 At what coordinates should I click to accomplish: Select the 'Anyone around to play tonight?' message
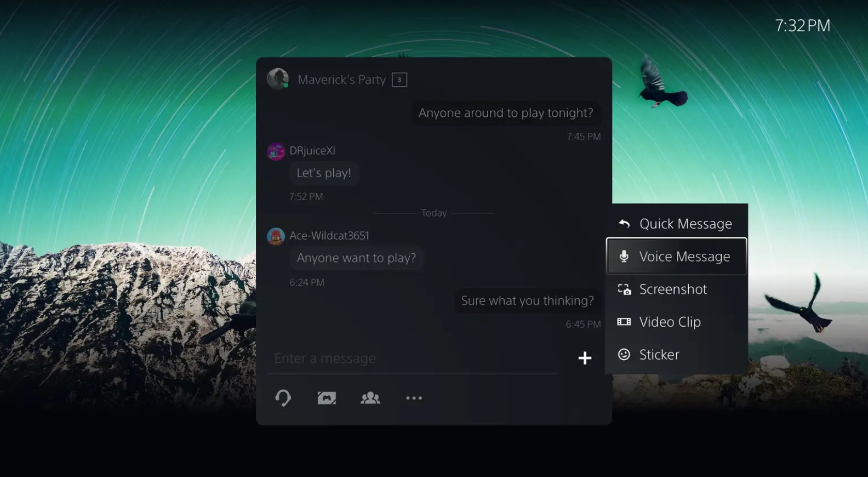[x=506, y=113]
